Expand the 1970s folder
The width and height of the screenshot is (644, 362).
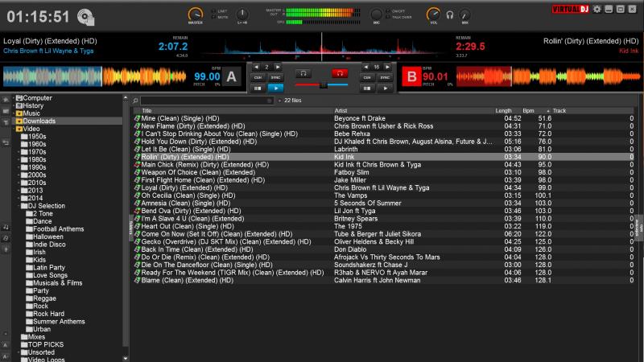(x=19, y=152)
